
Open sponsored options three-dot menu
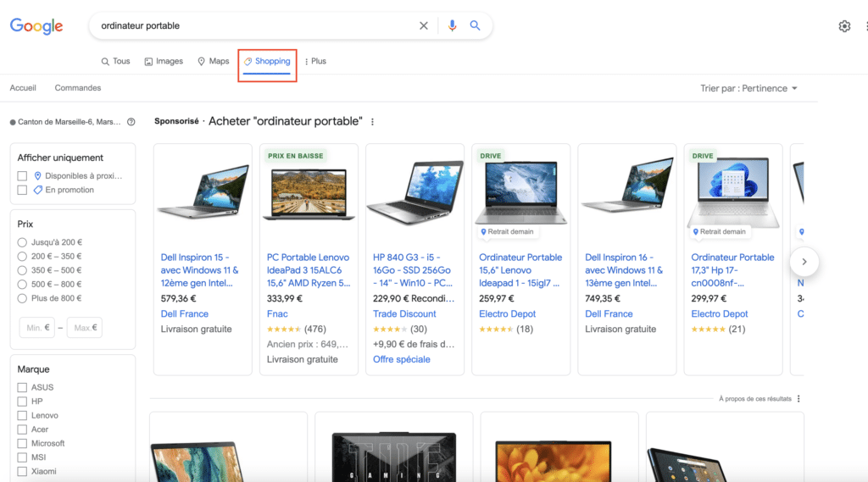click(x=373, y=122)
